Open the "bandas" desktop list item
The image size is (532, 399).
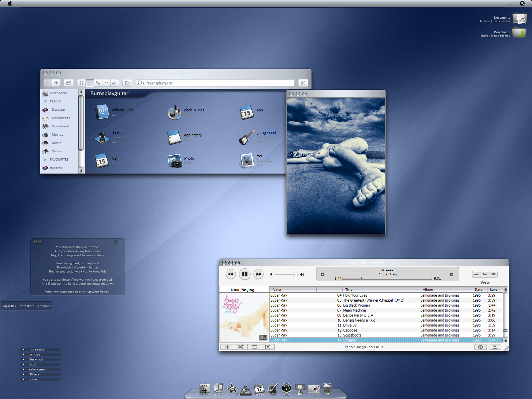pos(34,354)
